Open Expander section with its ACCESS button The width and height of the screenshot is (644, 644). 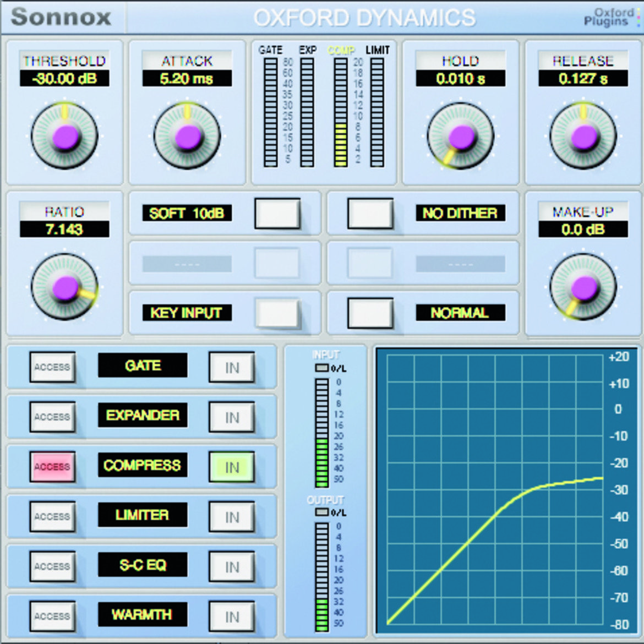click(x=52, y=417)
